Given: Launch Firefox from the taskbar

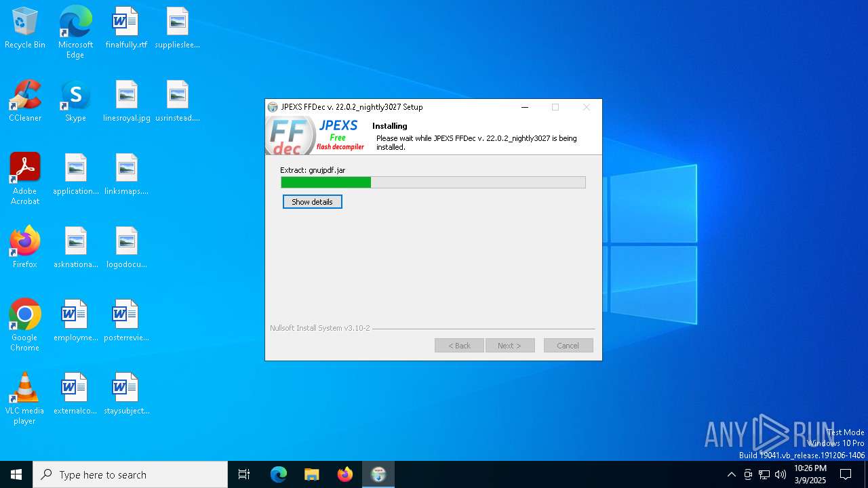Looking at the screenshot, I should [x=345, y=474].
